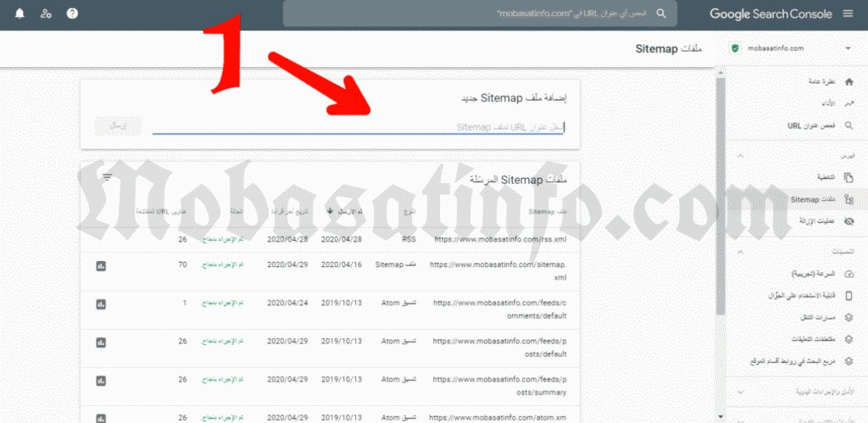Open chart icon for the posts/default row
Screen dimensions: 868x423
coord(101,342)
